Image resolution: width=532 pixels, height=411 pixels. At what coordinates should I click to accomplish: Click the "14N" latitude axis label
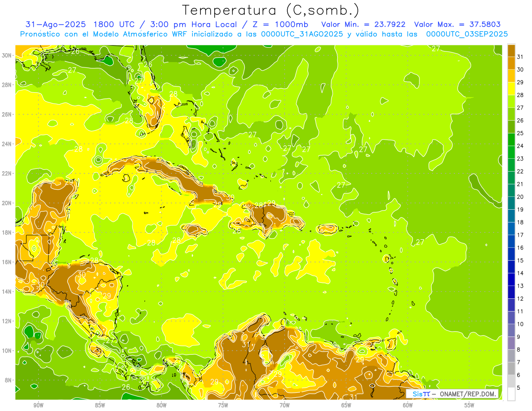click(x=7, y=291)
